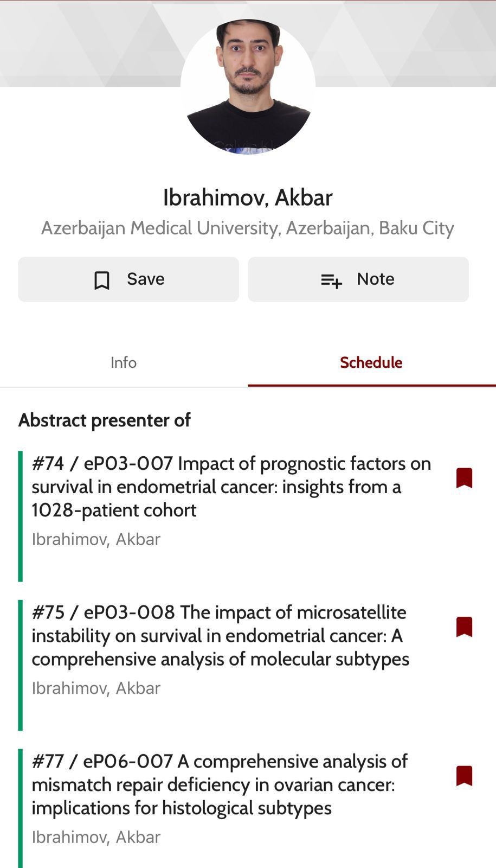Click the presenter name heading below photo

click(x=248, y=197)
